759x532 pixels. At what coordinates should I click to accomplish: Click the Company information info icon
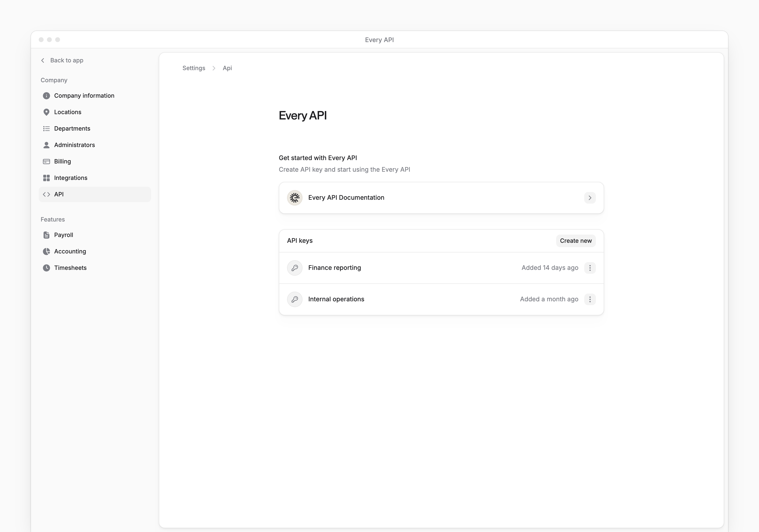click(46, 96)
